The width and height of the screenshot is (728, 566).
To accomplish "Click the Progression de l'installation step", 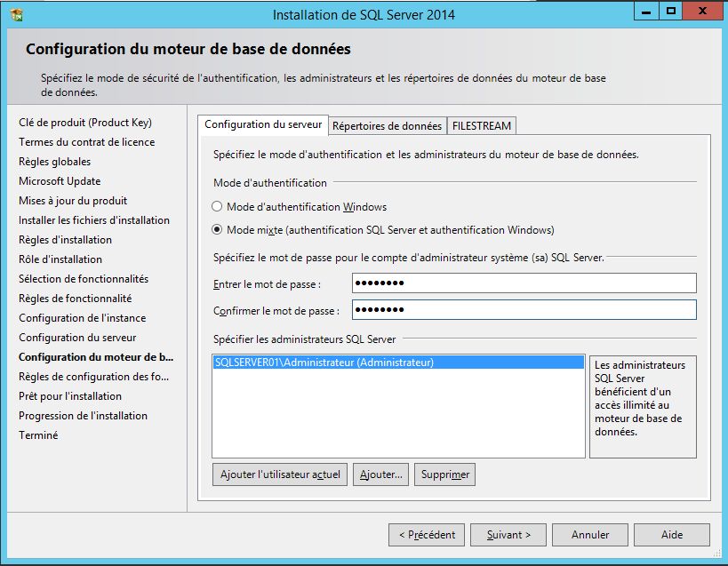I will point(83,416).
